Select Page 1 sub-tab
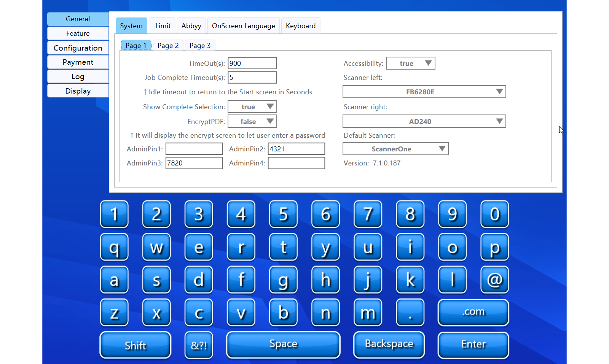 [136, 45]
